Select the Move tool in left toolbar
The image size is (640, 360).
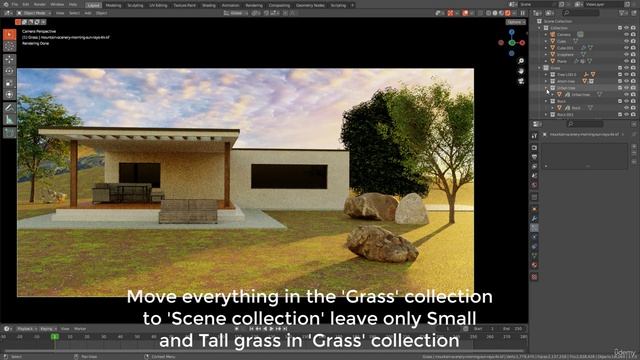click(x=9, y=60)
